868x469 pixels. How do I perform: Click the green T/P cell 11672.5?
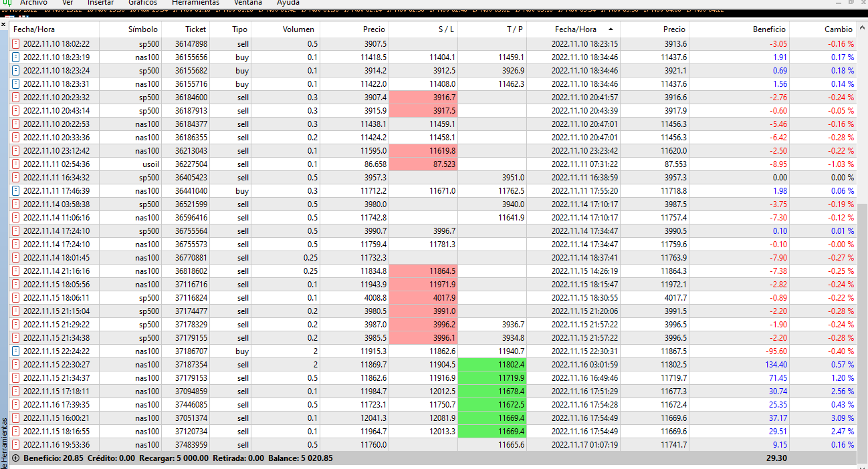(492, 405)
